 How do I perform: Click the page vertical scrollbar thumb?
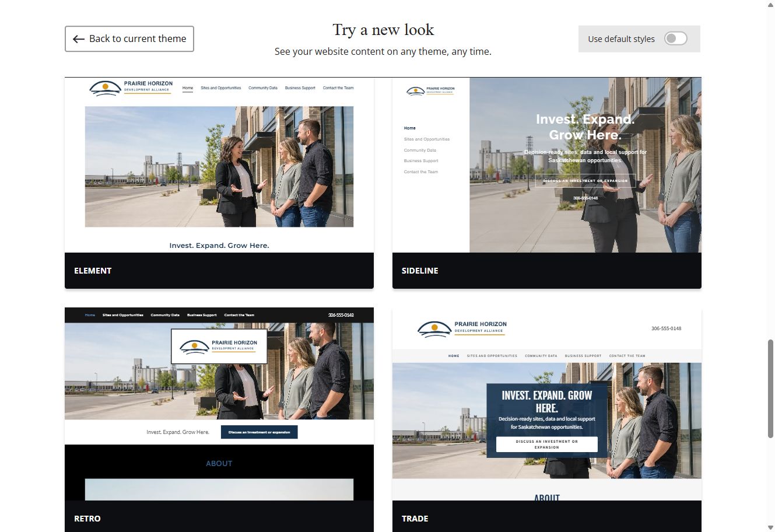(770, 388)
